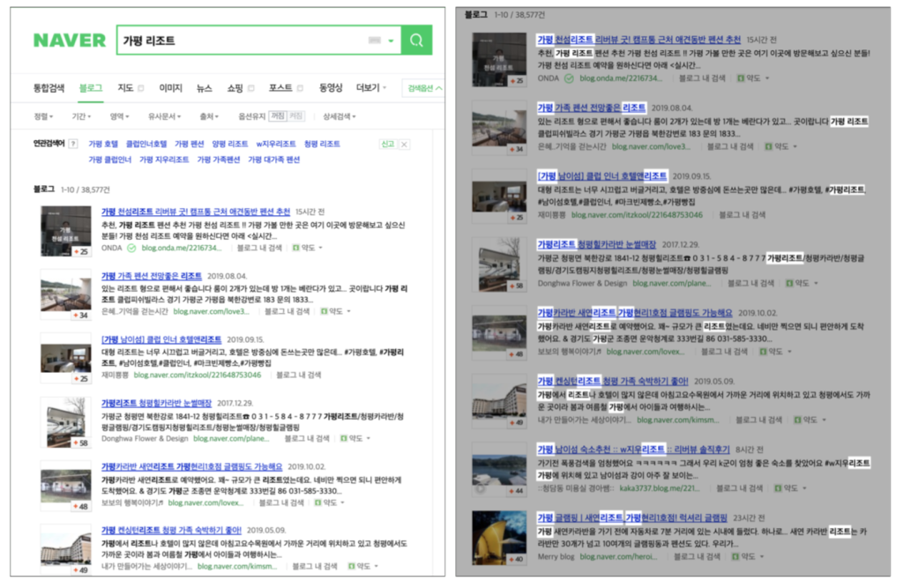Expand the 더보기 menu
This screenshot has height=588, width=903.
pos(371,88)
